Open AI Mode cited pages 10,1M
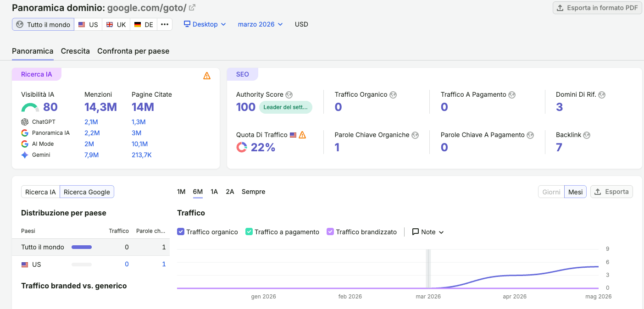 click(x=139, y=144)
